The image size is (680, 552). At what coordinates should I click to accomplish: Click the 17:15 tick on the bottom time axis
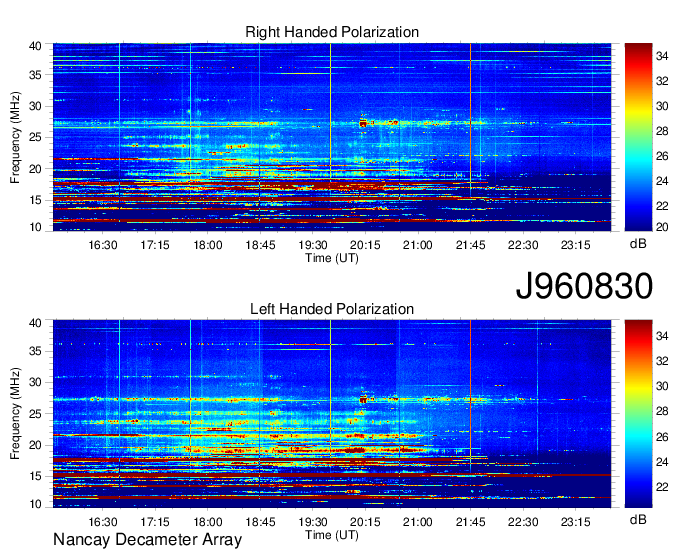[155, 522]
